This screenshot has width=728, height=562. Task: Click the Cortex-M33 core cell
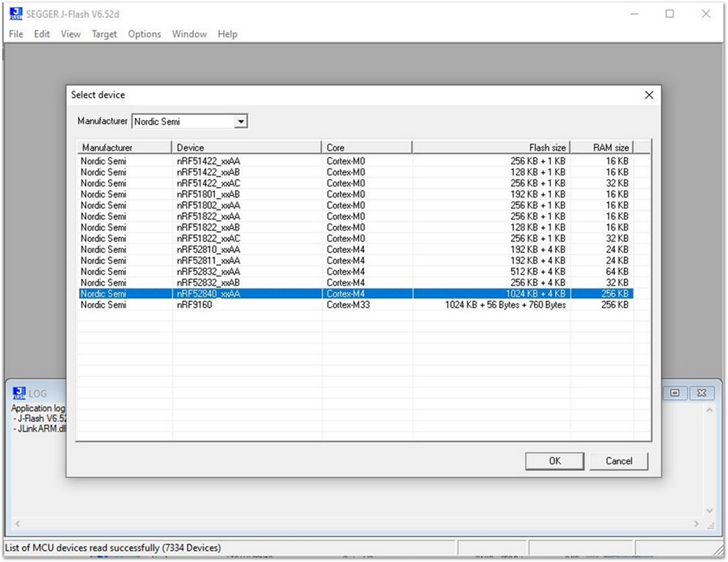click(349, 305)
